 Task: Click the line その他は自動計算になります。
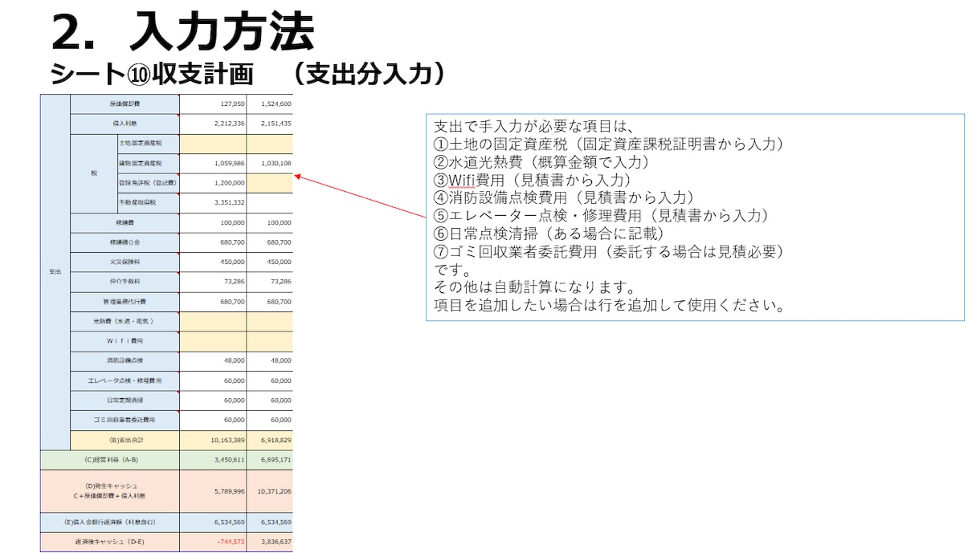535,287
